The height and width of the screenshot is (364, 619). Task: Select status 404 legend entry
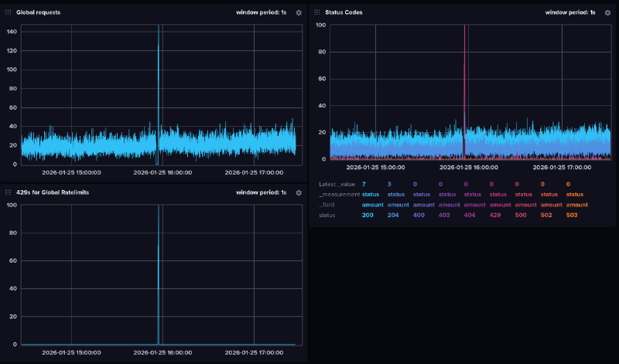click(470, 216)
